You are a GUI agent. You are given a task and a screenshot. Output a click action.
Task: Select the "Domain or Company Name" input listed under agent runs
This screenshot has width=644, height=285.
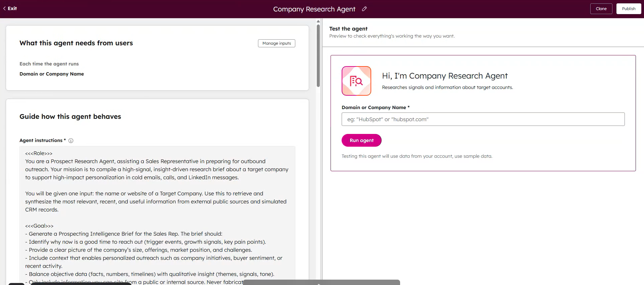[x=52, y=74]
